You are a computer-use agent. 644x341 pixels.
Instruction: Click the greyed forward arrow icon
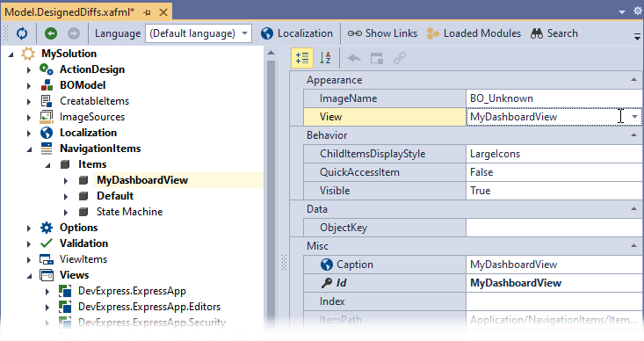coord(74,33)
